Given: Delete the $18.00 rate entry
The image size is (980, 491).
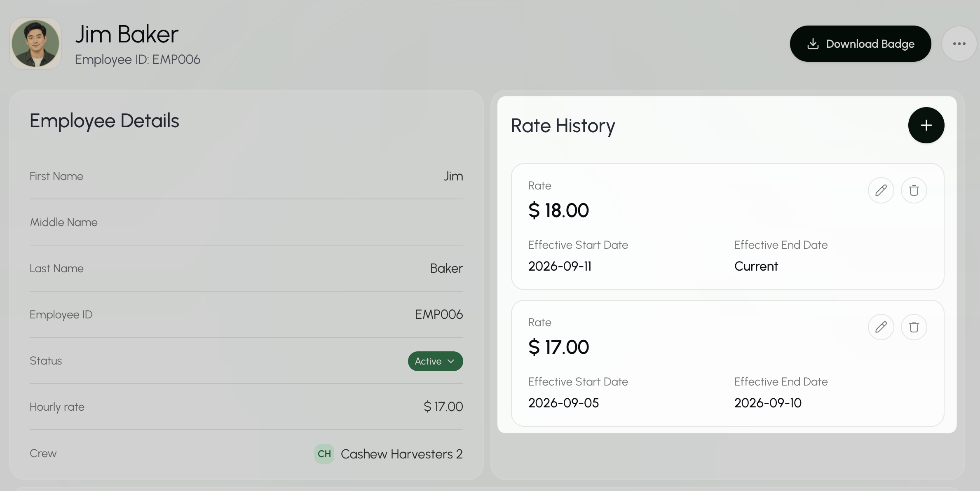Looking at the screenshot, I should (914, 190).
